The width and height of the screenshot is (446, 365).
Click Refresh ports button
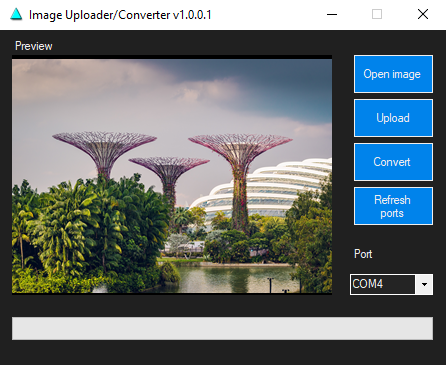pyautogui.click(x=393, y=206)
